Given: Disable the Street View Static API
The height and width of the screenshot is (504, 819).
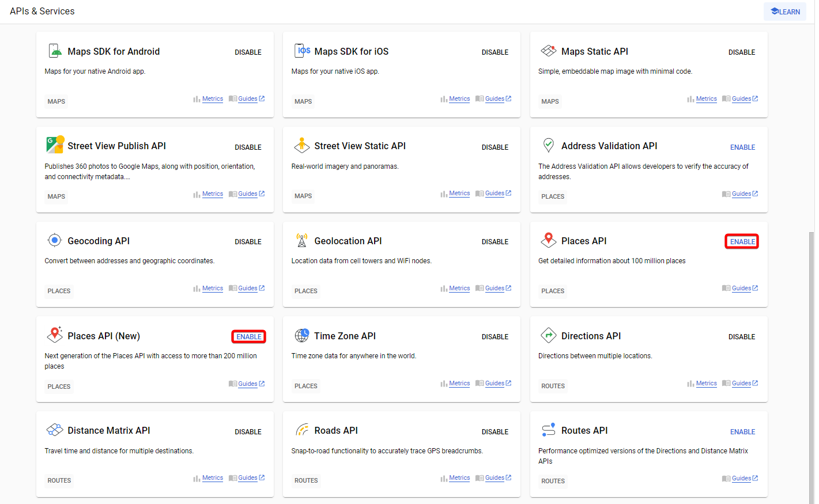Looking at the screenshot, I should click(x=495, y=147).
